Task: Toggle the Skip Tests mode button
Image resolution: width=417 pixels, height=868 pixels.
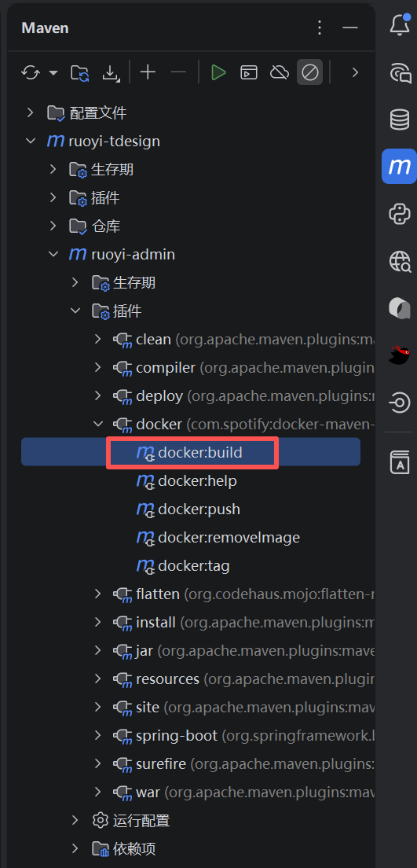Action: (x=309, y=72)
